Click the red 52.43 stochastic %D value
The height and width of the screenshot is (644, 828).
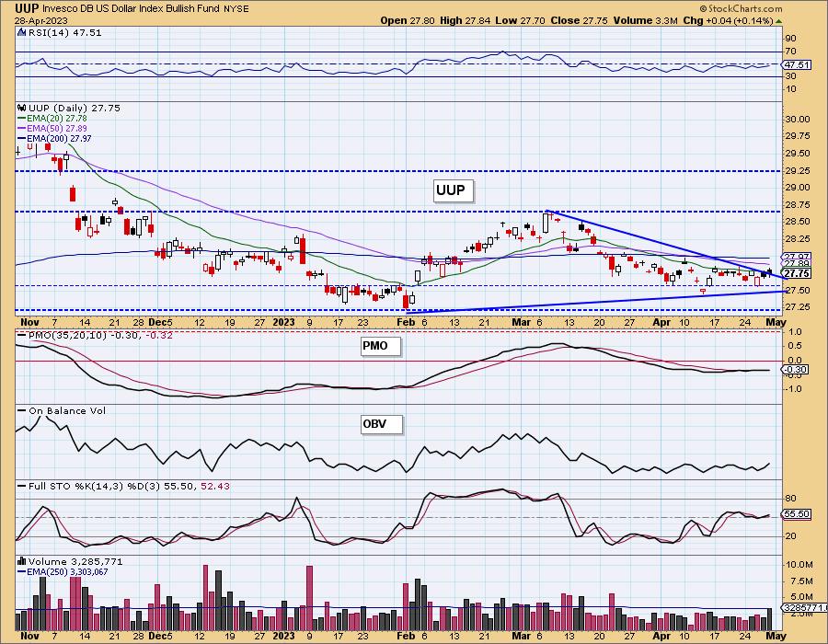coord(215,486)
